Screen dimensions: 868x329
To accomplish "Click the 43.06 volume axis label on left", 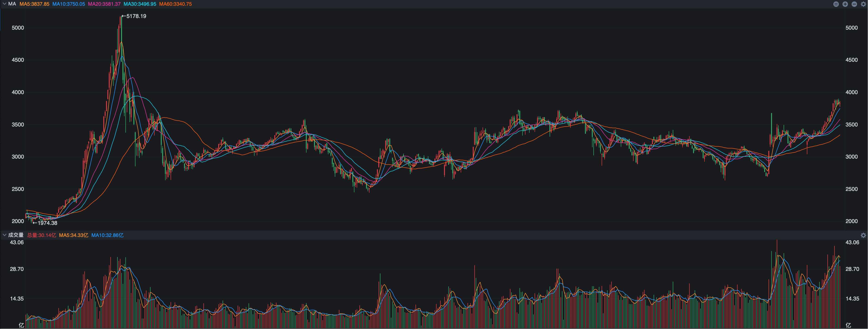I will (x=17, y=242).
